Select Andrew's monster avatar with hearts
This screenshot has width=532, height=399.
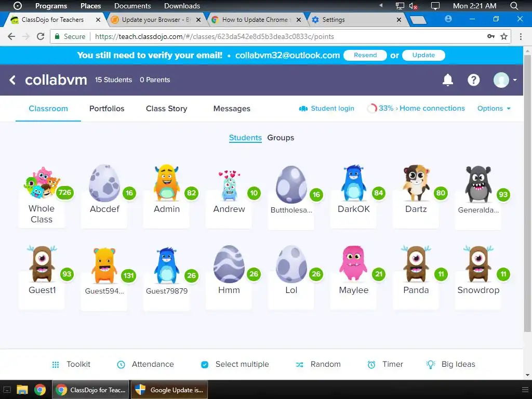pos(229,186)
